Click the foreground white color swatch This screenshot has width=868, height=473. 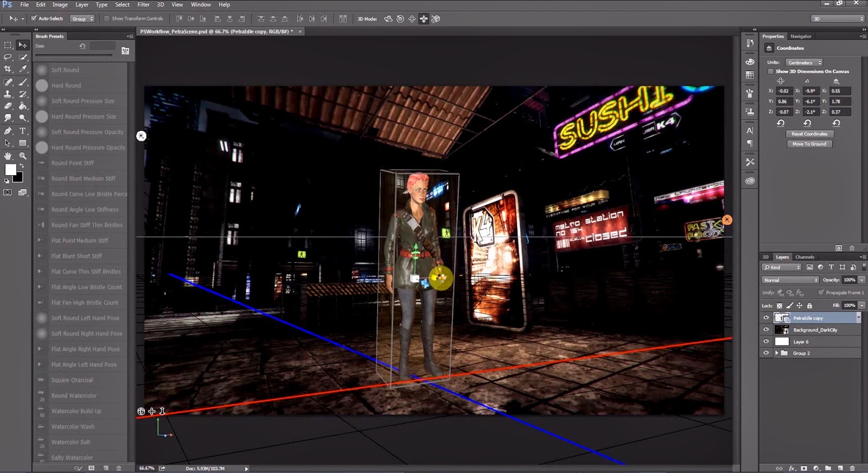coord(10,170)
